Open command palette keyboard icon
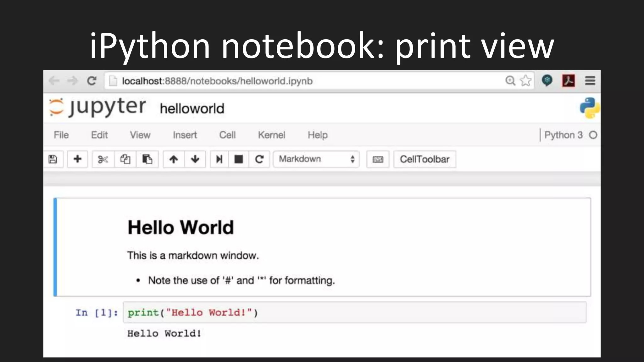The image size is (644, 362). 378,159
